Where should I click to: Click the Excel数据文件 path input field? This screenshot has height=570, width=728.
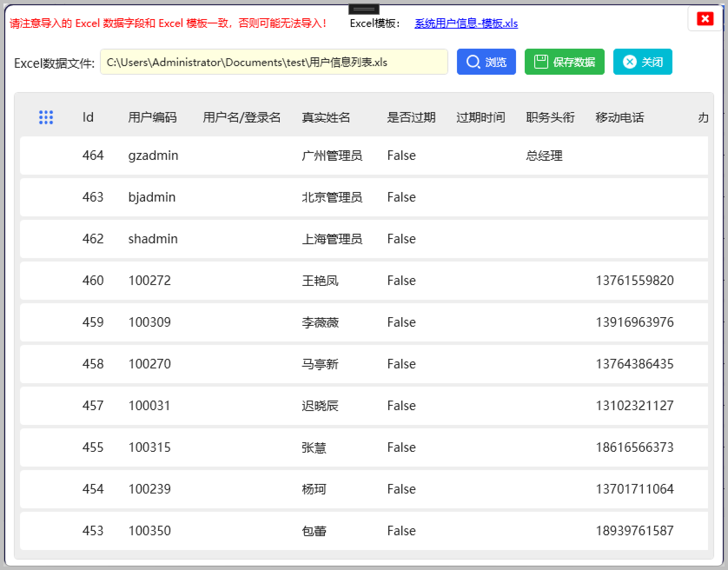click(274, 62)
